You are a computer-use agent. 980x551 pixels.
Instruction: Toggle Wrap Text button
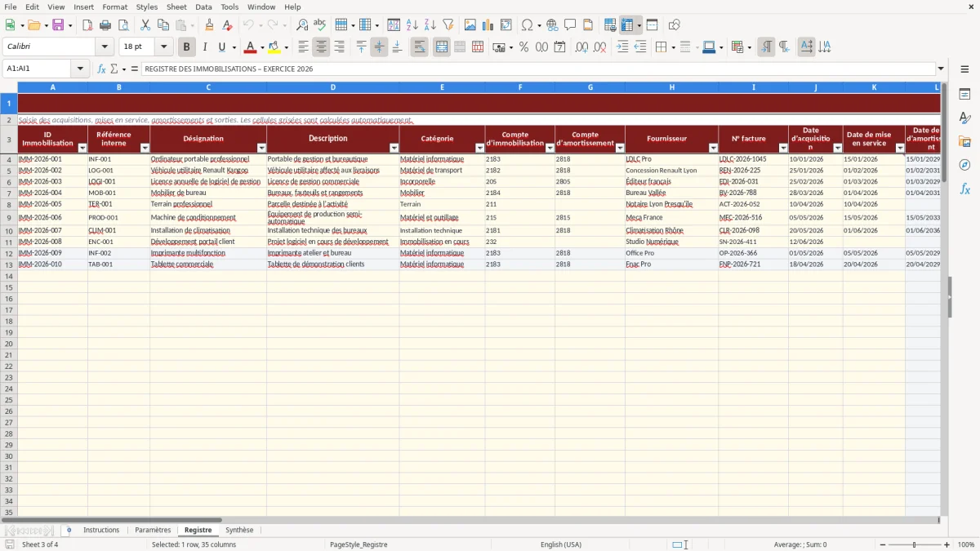point(419,47)
